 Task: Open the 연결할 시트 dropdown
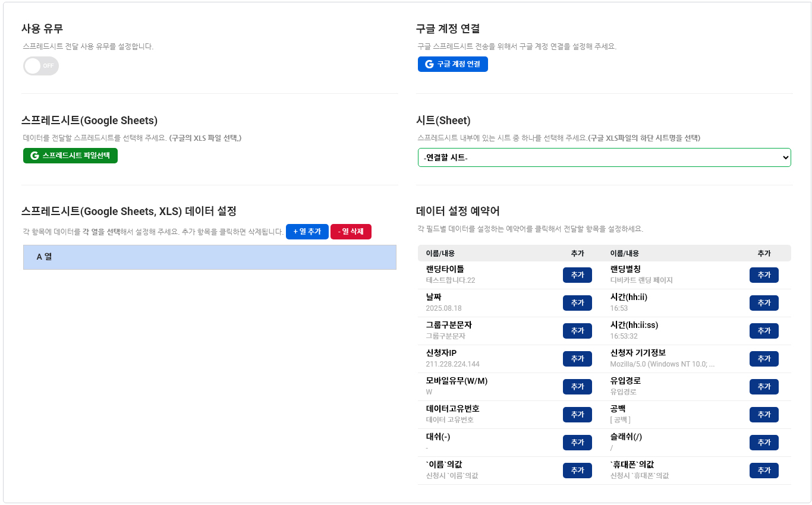coord(604,157)
